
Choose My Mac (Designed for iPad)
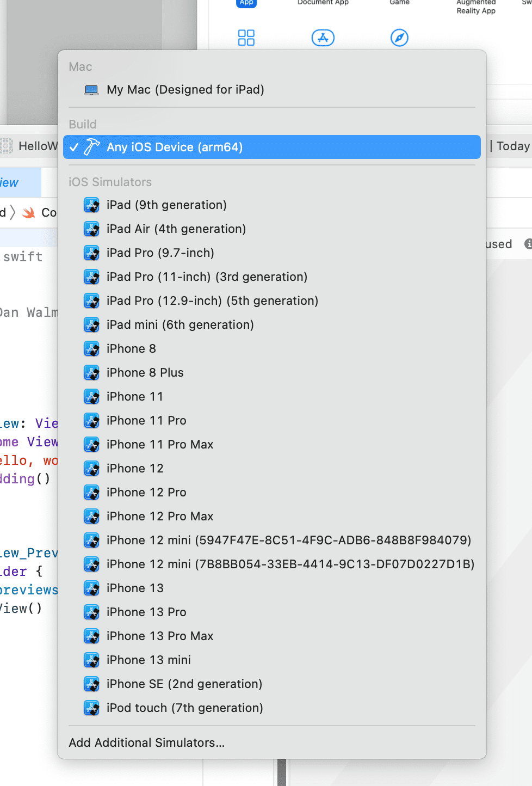click(x=185, y=90)
